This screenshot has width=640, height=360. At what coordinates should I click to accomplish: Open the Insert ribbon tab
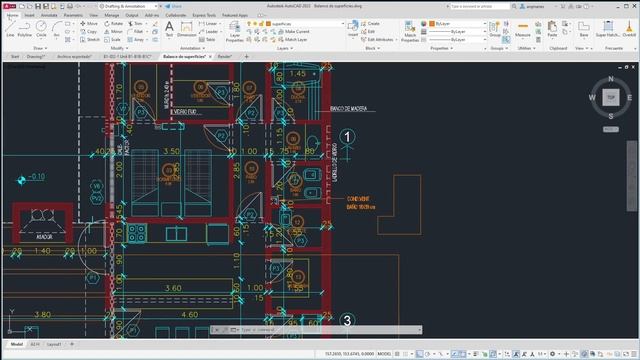point(29,15)
